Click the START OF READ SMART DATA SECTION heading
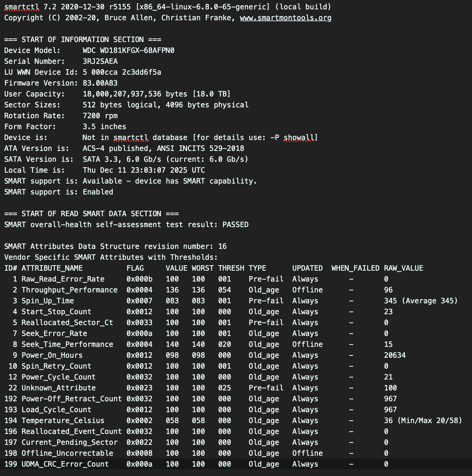Viewport: 472px width, 476px height. [x=91, y=214]
